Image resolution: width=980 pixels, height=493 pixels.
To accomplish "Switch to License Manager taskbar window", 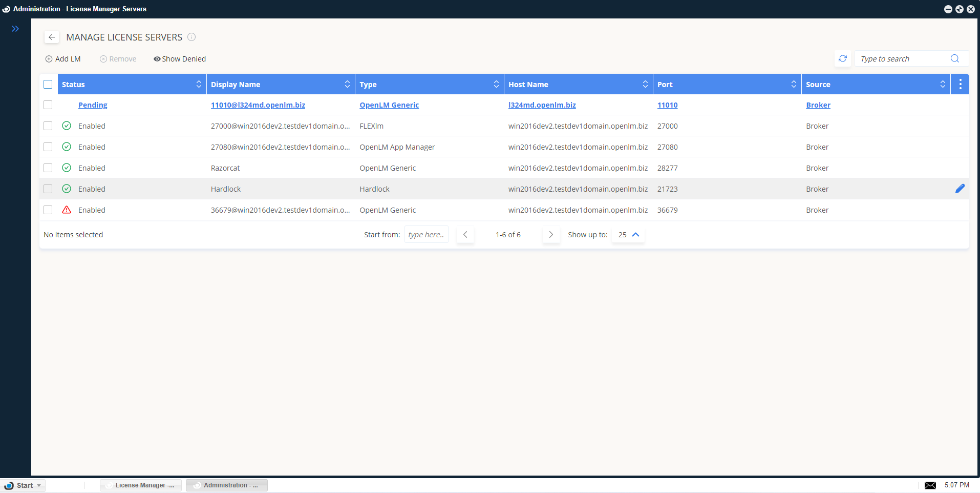I will (141, 485).
